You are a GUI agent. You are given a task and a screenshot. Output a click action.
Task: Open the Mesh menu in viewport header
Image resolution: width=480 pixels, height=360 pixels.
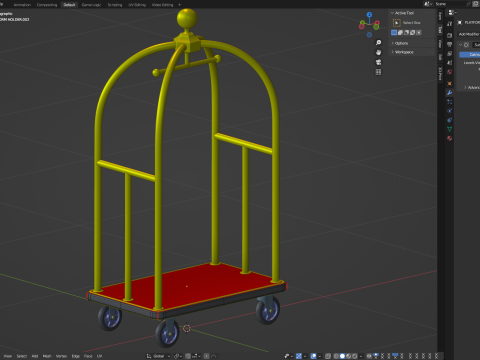pos(47,356)
